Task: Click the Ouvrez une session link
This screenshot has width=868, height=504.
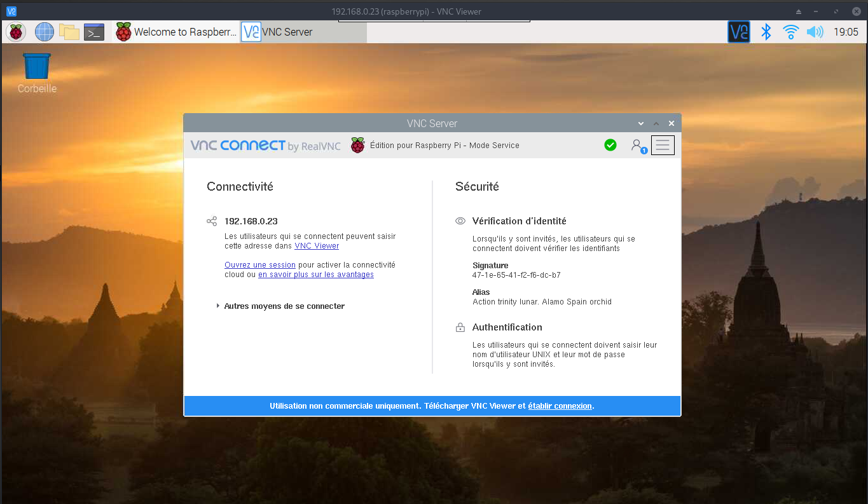Action: [260, 265]
